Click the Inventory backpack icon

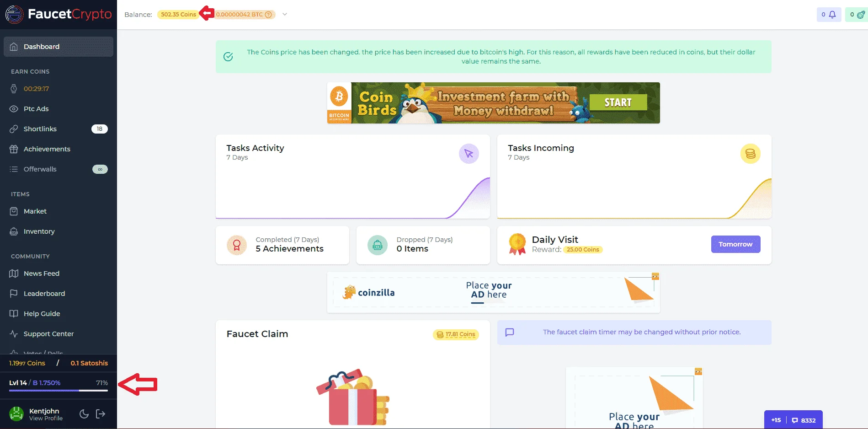point(14,231)
